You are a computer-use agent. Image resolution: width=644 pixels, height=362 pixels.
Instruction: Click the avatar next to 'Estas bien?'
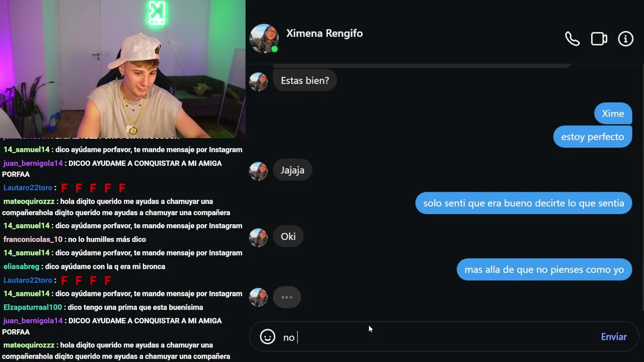point(259,81)
